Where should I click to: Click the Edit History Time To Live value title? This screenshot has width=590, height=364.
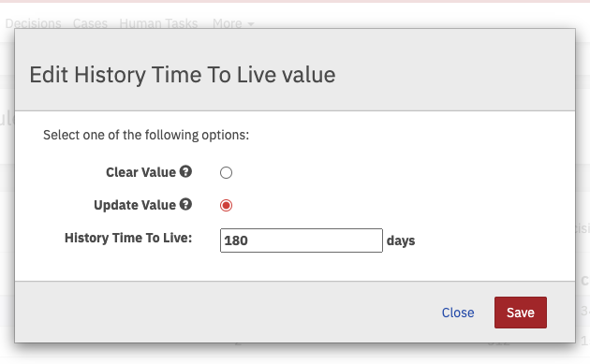pos(183,75)
